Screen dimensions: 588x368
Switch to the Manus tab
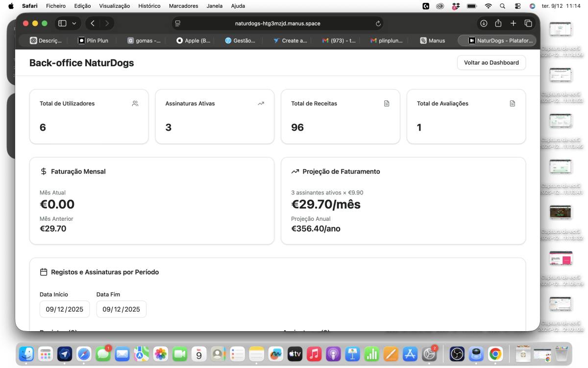[433, 41]
